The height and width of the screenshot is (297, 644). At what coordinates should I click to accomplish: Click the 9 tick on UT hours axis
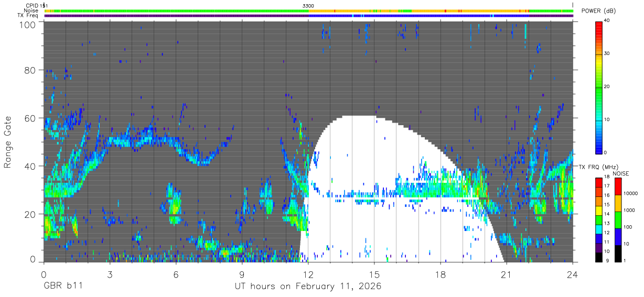tap(242, 274)
